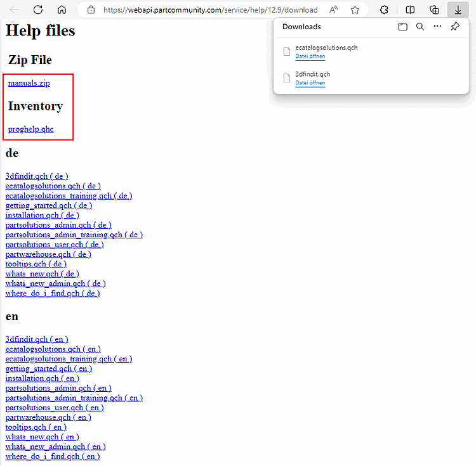Click the Split screen icon

(410, 10)
